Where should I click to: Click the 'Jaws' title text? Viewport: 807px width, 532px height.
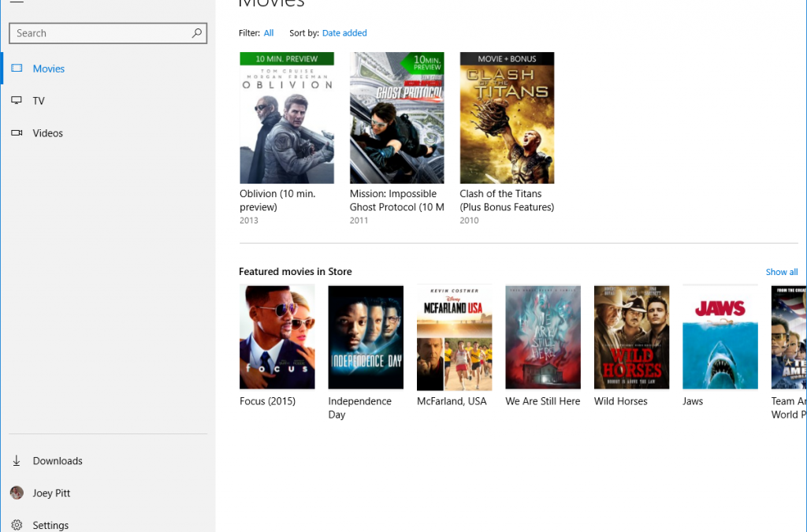[x=693, y=401]
